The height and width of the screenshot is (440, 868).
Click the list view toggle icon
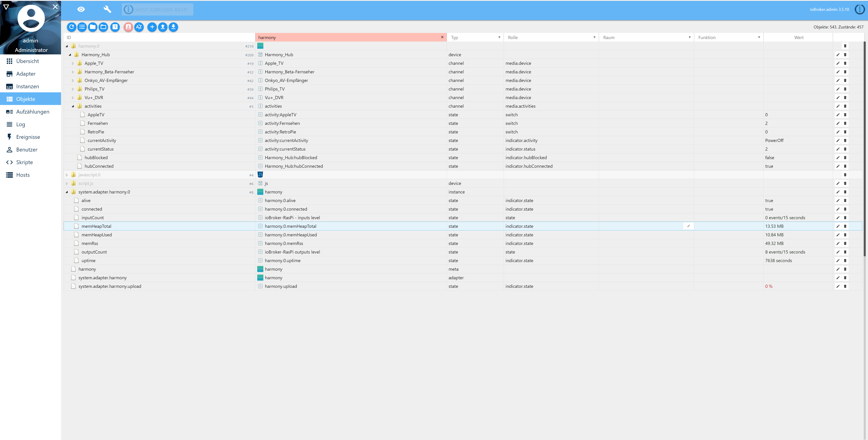coord(82,27)
